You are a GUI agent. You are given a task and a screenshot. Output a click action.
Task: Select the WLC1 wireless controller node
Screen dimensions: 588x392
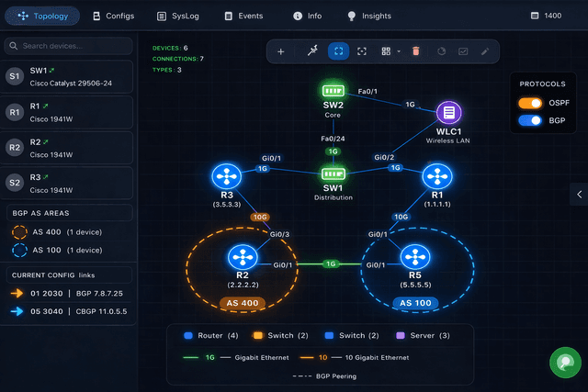coord(448,113)
